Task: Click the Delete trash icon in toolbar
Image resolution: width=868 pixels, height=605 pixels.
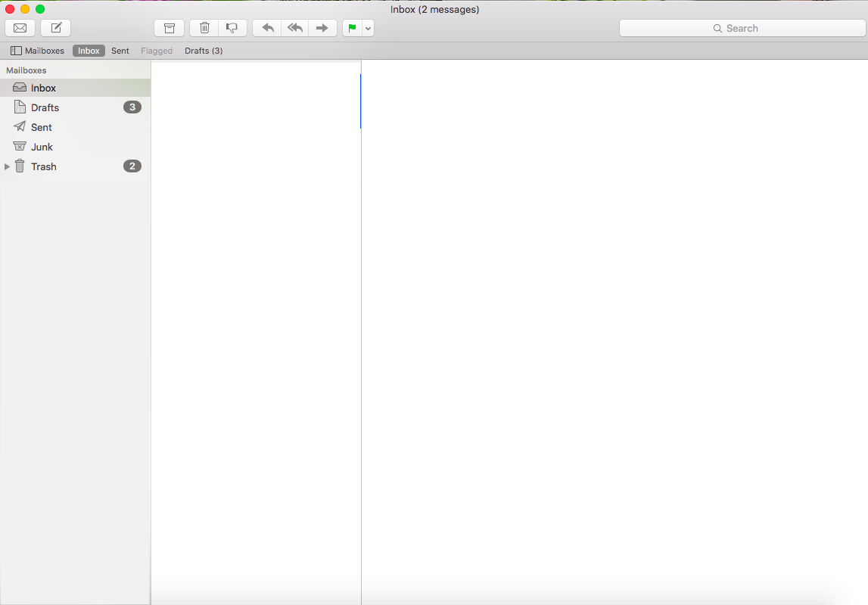Action: (204, 28)
